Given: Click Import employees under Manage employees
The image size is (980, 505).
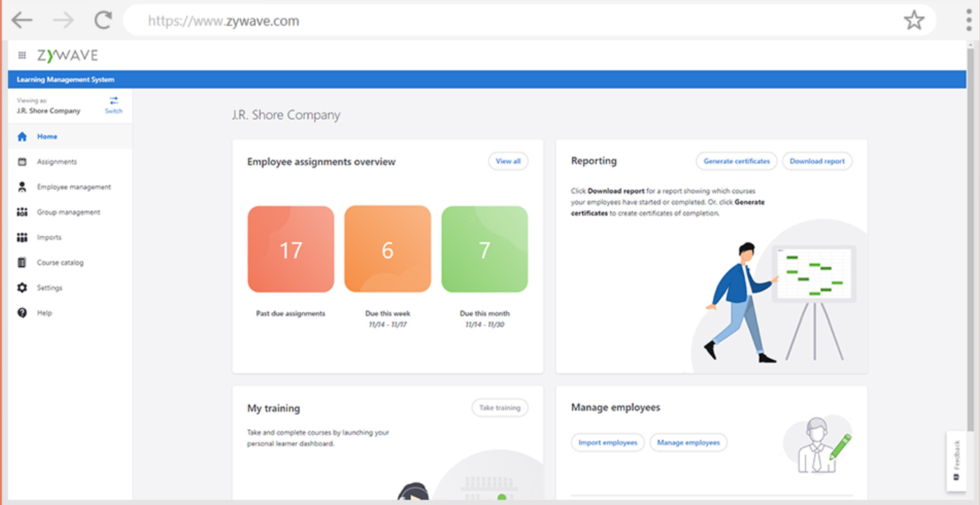Looking at the screenshot, I should coord(607,443).
